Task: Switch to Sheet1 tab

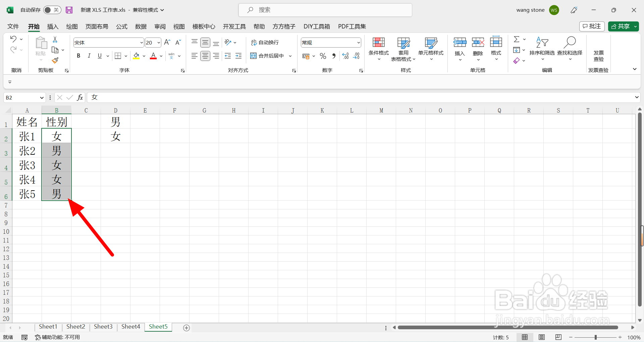Action: 48,327
